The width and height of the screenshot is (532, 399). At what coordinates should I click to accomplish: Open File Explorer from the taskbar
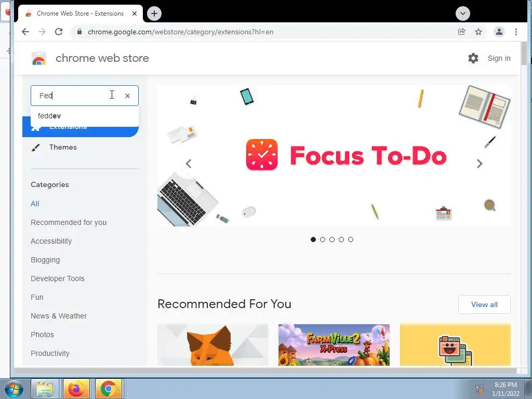click(45, 389)
